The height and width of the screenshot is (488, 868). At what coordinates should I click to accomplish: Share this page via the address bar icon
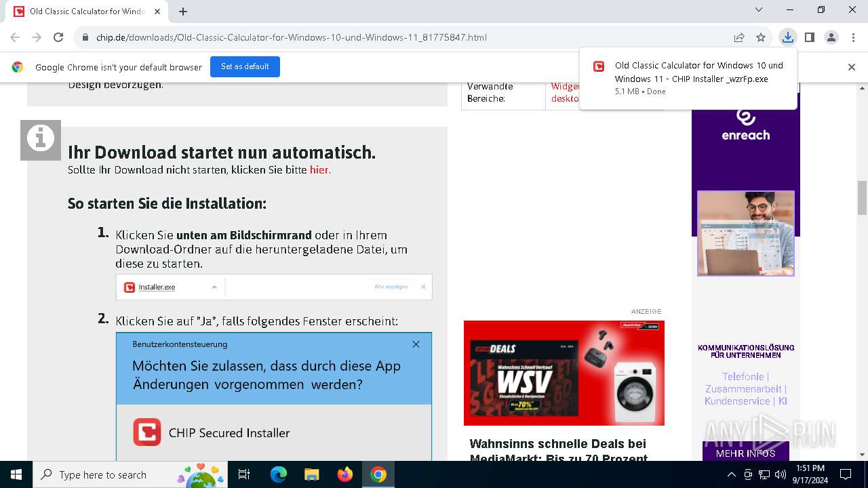pyautogui.click(x=739, y=37)
